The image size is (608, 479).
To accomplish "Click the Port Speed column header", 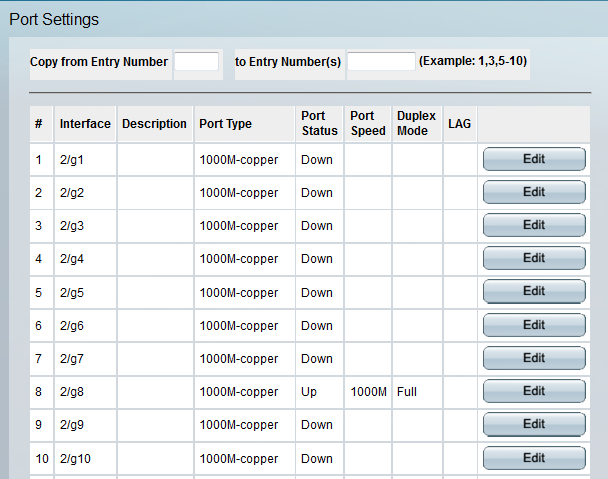I will tap(368, 123).
